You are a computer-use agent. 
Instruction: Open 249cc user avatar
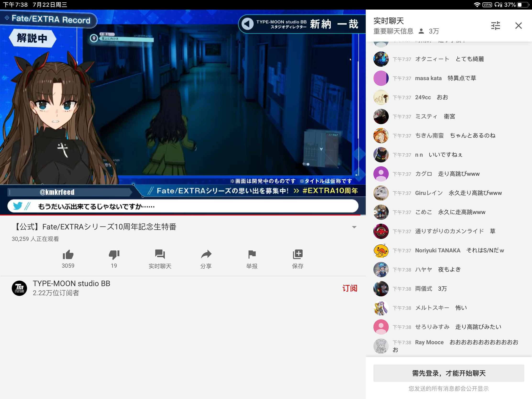381,97
